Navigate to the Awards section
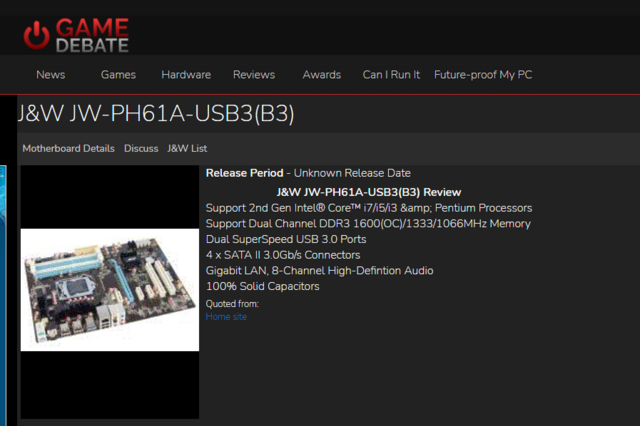The height and width of the screenshot is (426, 640). pyautogui.click(x=322, y=75)
